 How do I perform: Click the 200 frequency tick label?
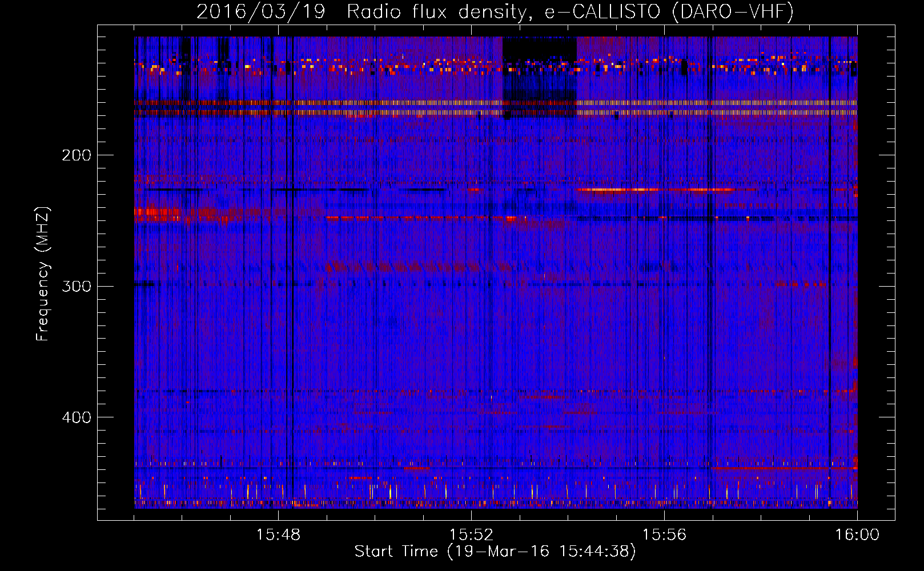[77, 155]
